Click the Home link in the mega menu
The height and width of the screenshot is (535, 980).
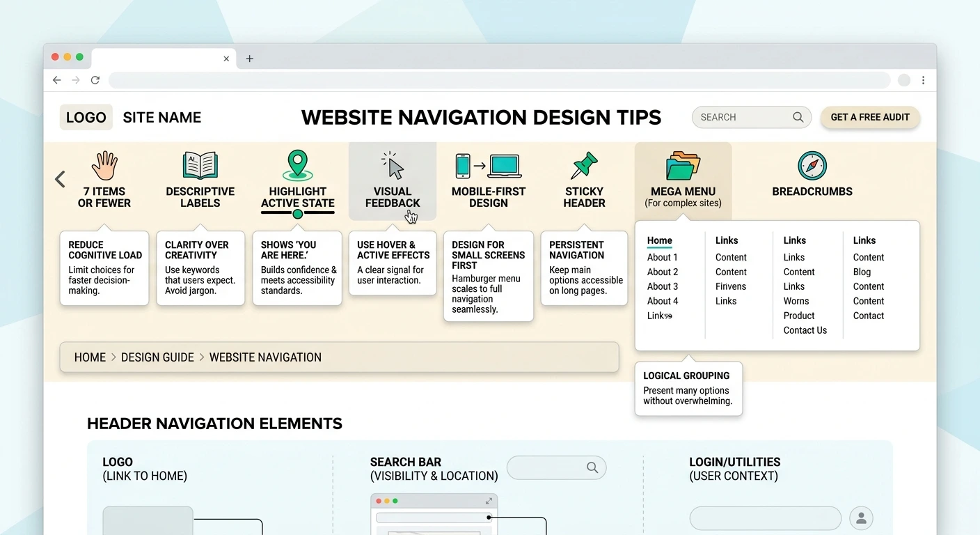(x=660, y=241)
